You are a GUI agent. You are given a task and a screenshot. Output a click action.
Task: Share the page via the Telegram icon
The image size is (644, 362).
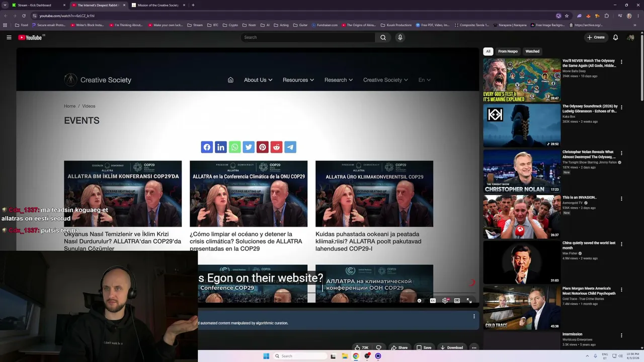(x=290, y=147)
